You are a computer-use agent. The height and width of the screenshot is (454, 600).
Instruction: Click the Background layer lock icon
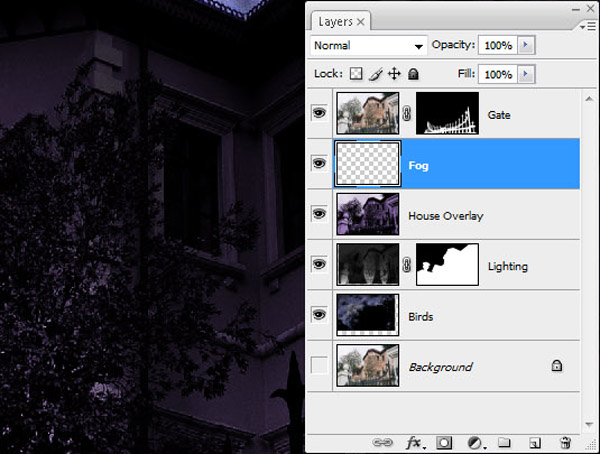(557, 366)
